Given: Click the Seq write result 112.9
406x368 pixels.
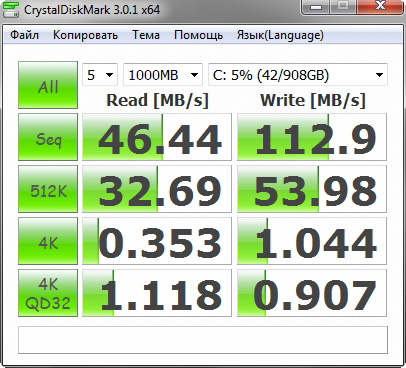Looking at the screenshot, I should pyautogui.click(x=312, y=137).
